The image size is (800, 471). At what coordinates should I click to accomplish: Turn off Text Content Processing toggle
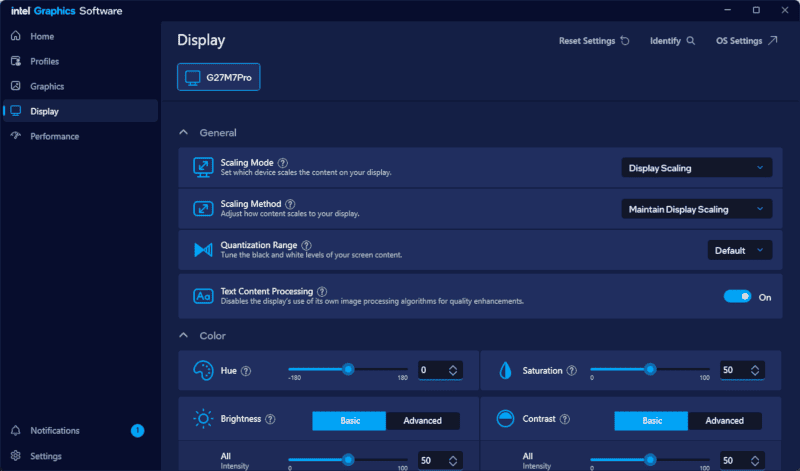coord(737,297)
